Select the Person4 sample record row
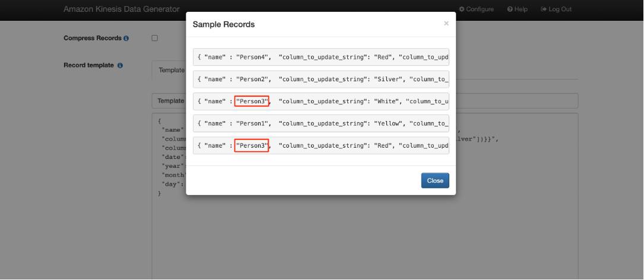 [321, 57]
